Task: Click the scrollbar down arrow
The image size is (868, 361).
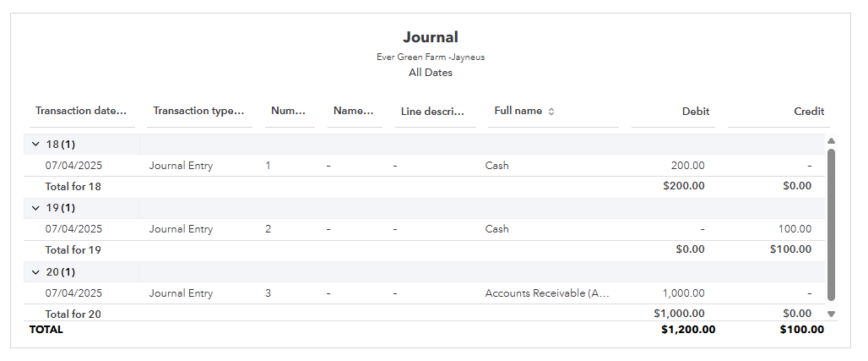Action: [831, 314]
